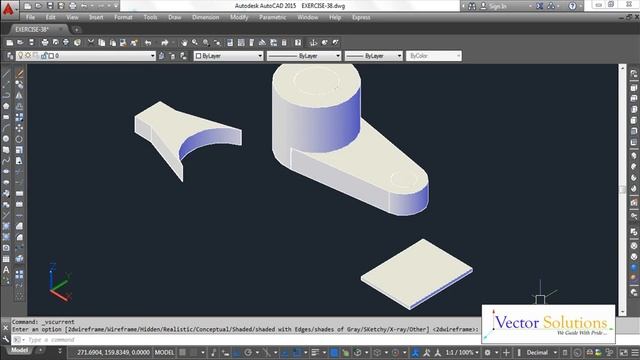Click the Open file icon in toolbar
The width and height of the screenshot is (640, 360).
click(x=20, y=42)
